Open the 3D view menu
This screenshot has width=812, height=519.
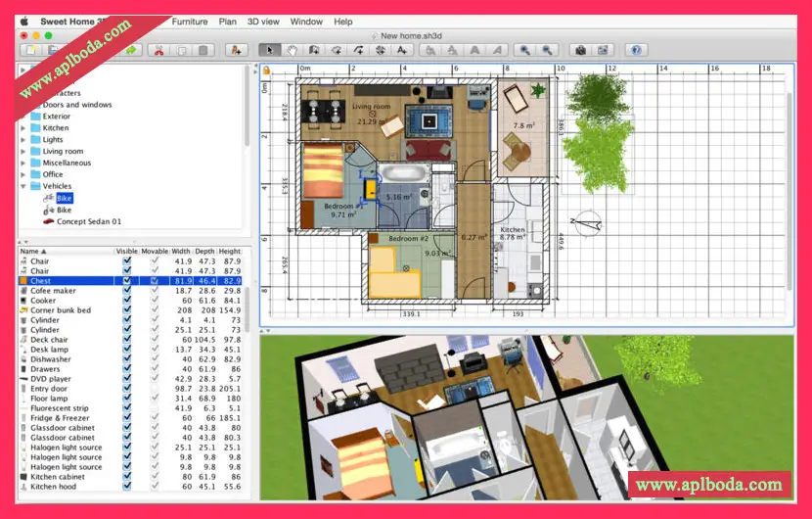point(262,21)
